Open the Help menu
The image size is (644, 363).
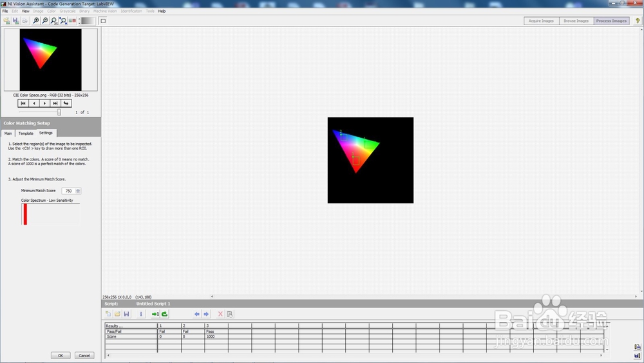(x=162, y=11)
